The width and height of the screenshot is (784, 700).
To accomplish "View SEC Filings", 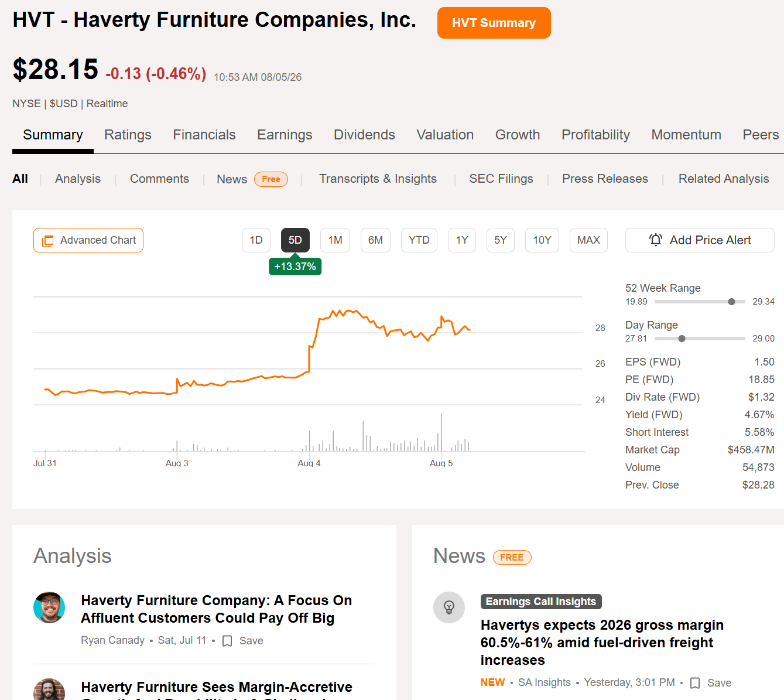I will [501, 179].
